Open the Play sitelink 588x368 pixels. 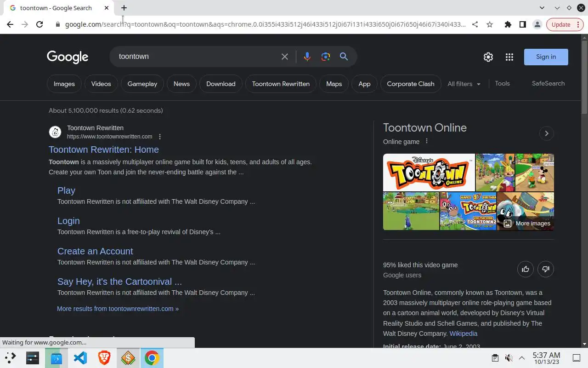(x=66, y=190)
